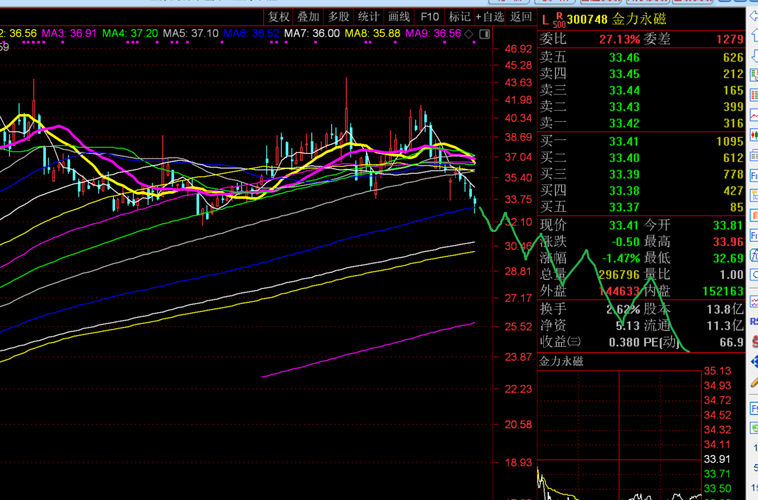This screenshot has width=758, height=500.
Task: Click the 最低 value 32.69
Action: (729, 258)
